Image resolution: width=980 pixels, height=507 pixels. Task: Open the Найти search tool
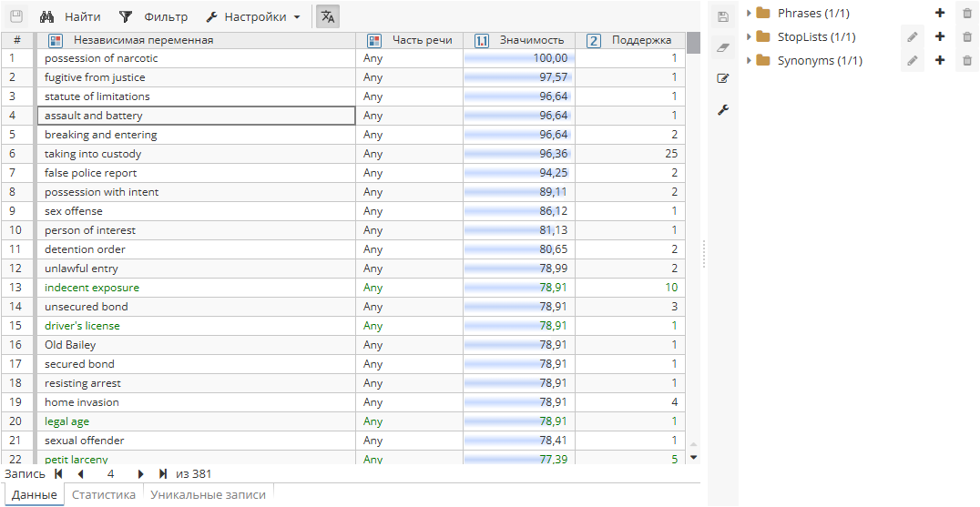point(69,17)
